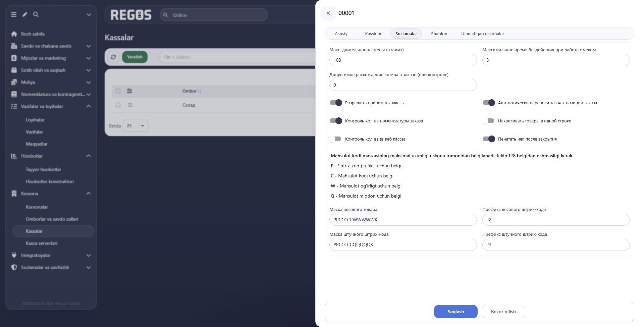Switch to the Kassirlar tab
Image resolution: width=644 pixels, height=327 pixels.
[373, 34]
